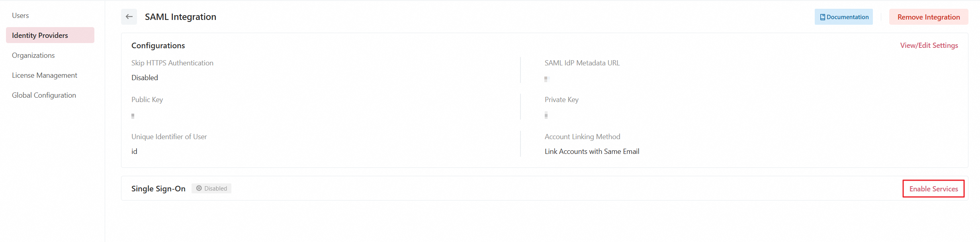Click the back arrow beside SAML Integration
The image size is (980, 242).
[129, 17]
